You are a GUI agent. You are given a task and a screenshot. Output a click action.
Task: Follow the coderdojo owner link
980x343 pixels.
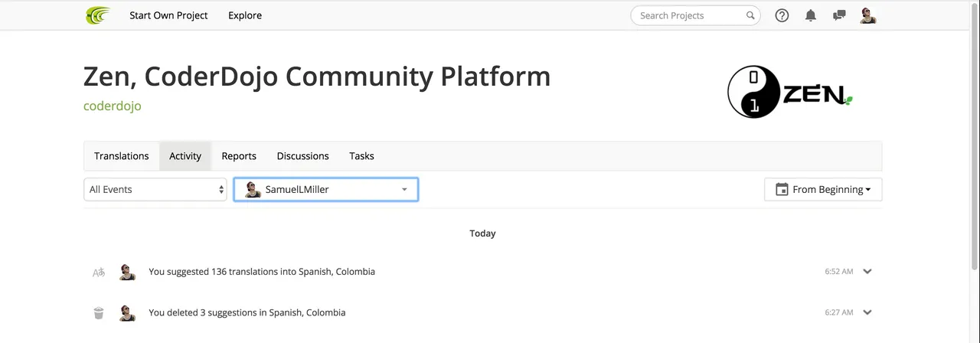click(x=113, y=106)
